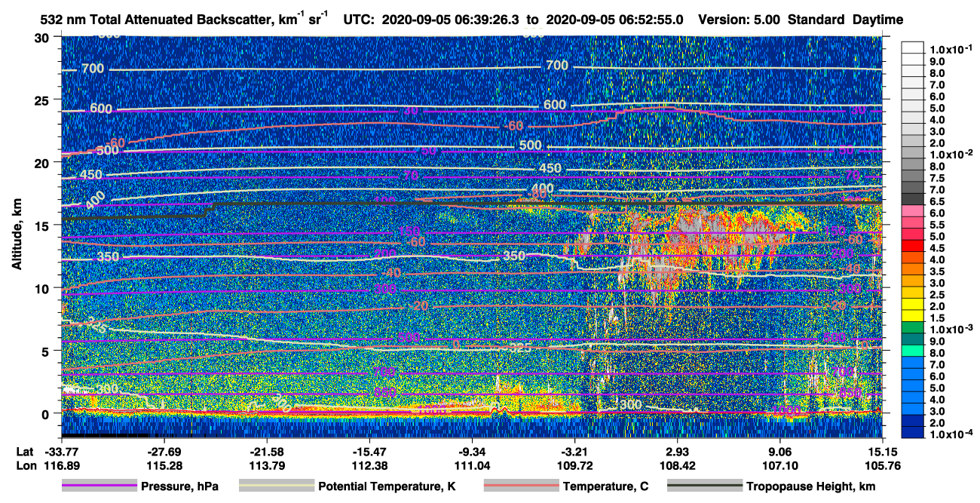Viewport: 980px width, 503px height.
Task: Click the colorbar label 3.5
Action: pos(937,271)
